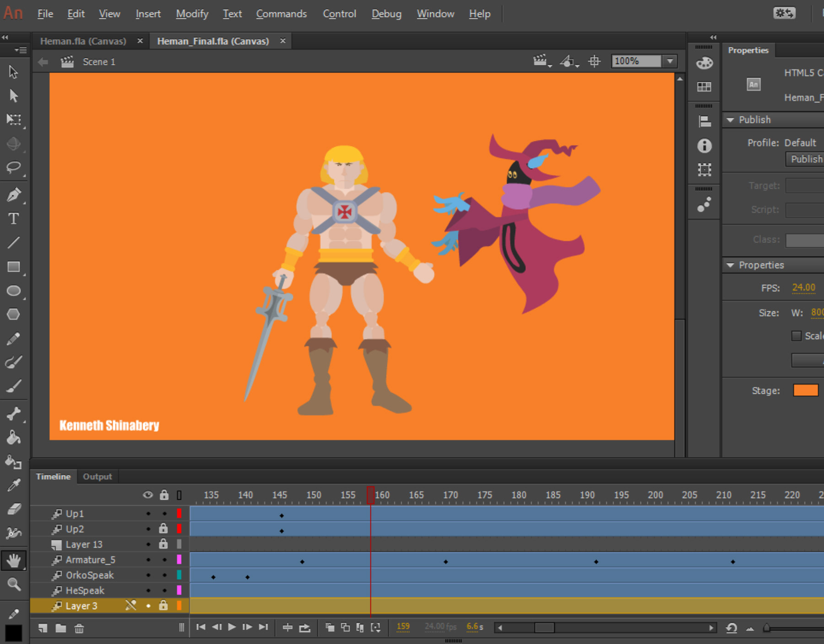This screenshot has width=824, height=644.
Task: Toggle outline color of OrkoSpeak layer
Action: point(179,575)
